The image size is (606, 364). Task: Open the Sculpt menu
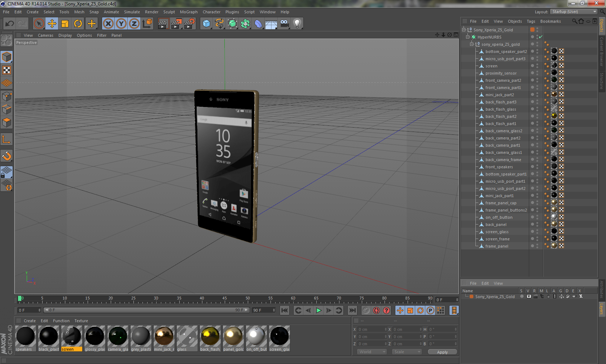point(169,12)
